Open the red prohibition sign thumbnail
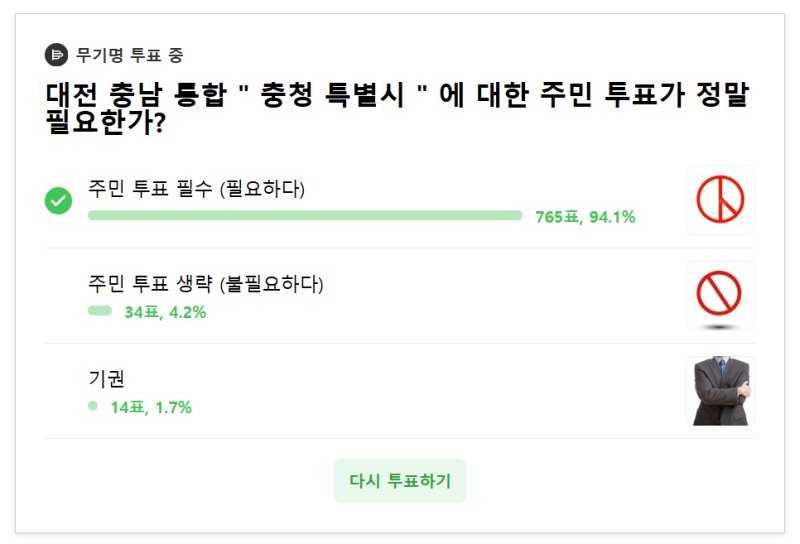 tap(720, 296)
